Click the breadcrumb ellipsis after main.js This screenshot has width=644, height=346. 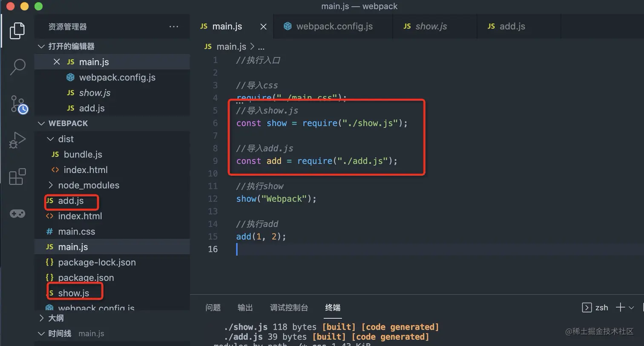point(261,47)
